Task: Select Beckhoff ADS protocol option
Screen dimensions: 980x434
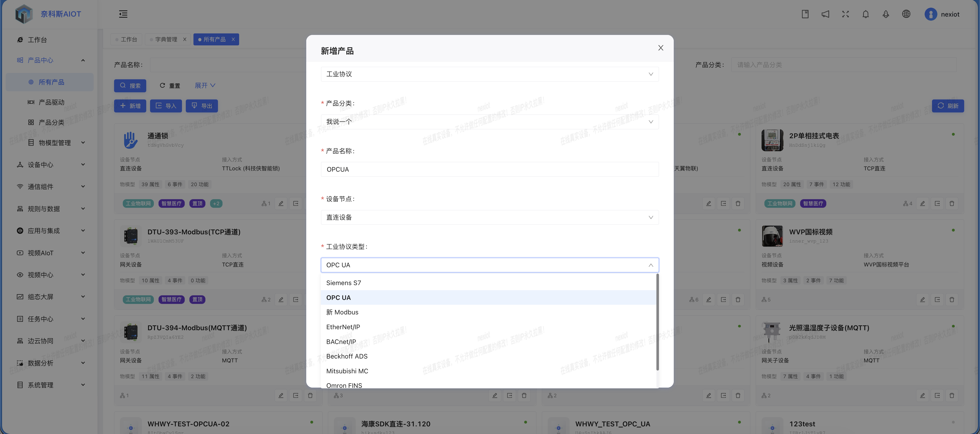Action: point(488,356)
